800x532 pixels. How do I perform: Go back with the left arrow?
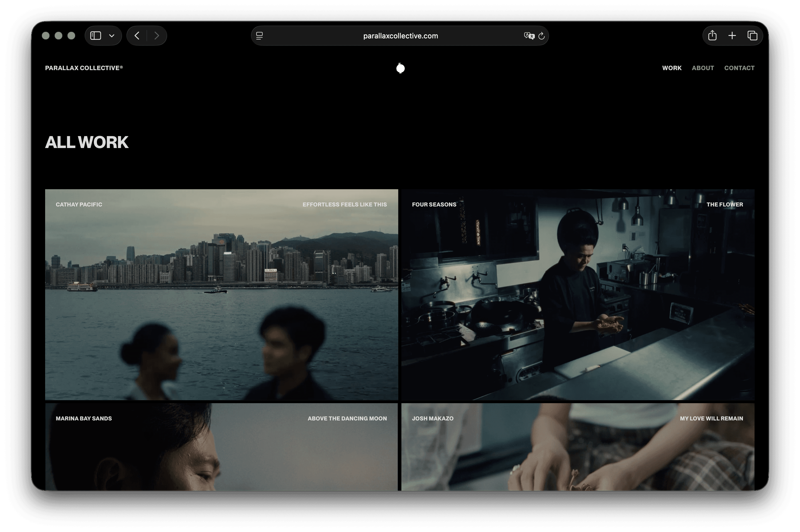coord(137,36)
